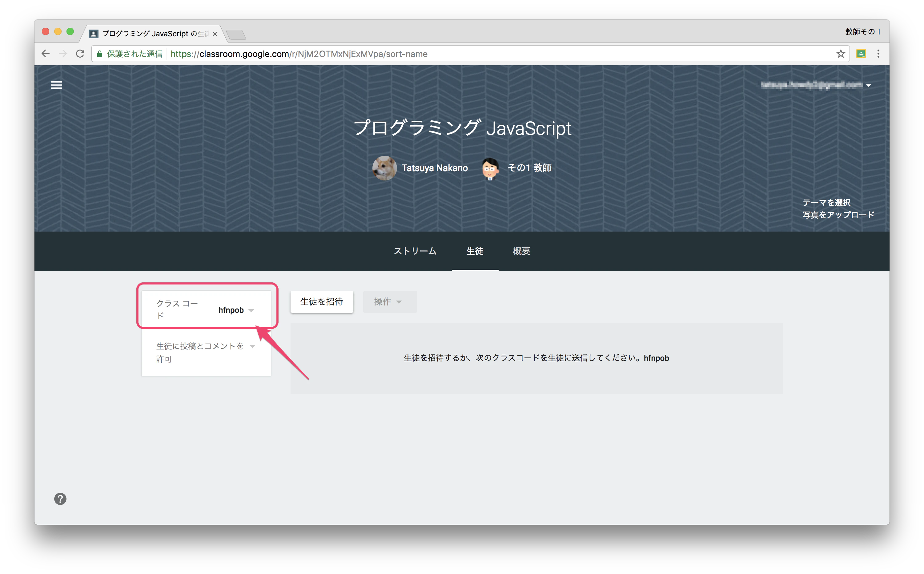Screen dimensions: 924x574
Task: Open the Classroom extension icon
Action: tap(861, 54)
